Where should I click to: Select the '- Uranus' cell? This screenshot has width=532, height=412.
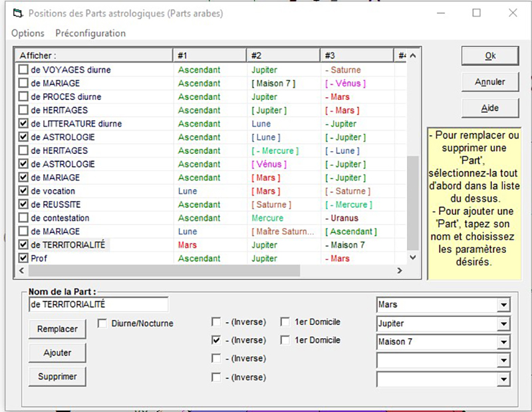[x=342, y=218]
